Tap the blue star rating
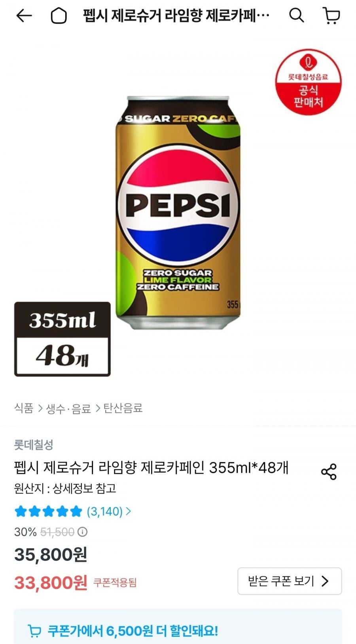The width and height of the screenshot is (356, 644). pyautogui.click(x=48, y=511)
